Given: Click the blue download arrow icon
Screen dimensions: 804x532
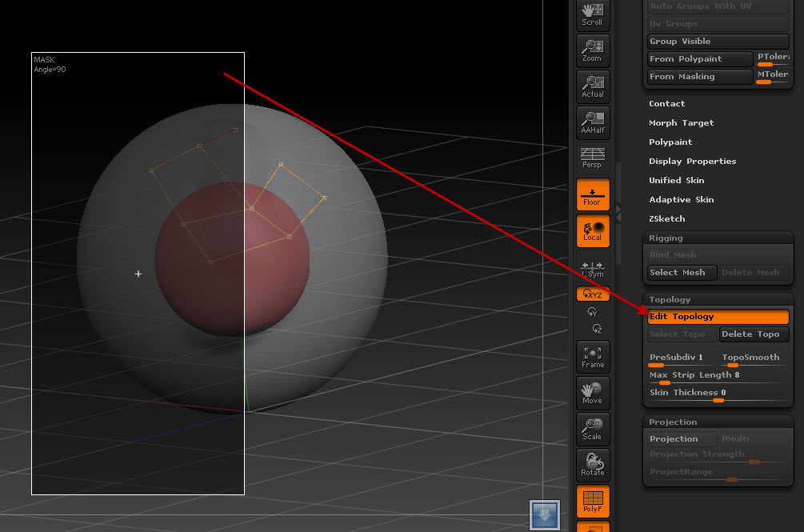Looking at the screenshot, I should tap(545, 514).
